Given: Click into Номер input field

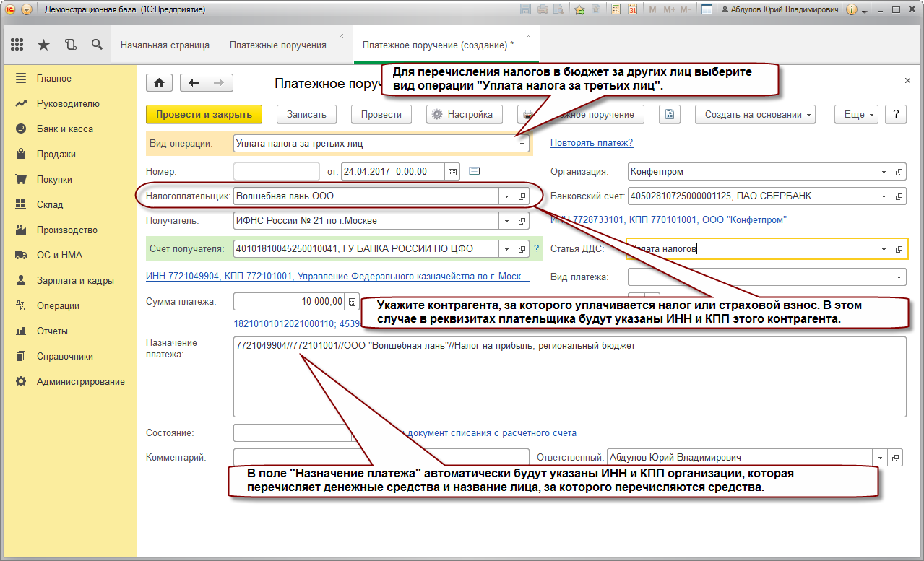Looking at the screenshot, I should point(277,172).
